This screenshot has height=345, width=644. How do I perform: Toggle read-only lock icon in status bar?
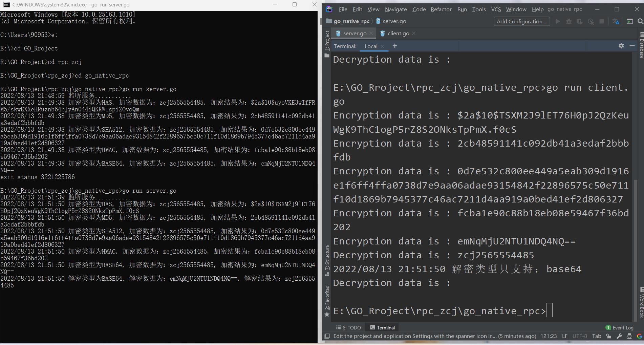point(608,336)
